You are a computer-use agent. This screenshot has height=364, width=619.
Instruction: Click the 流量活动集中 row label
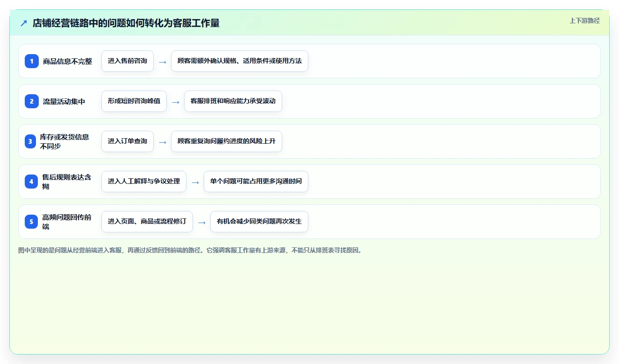(x=64, y=102)
